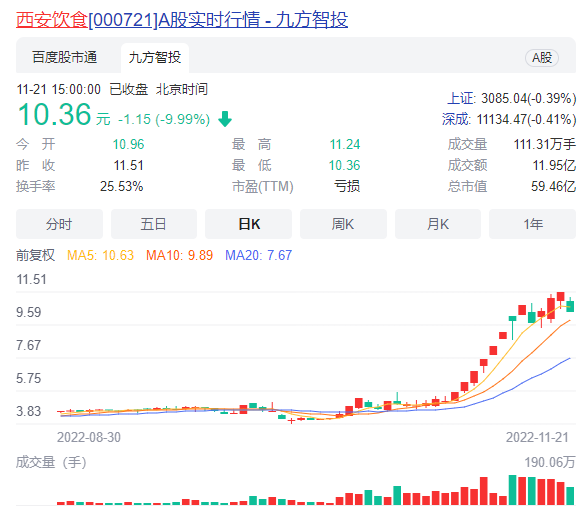Select the 日K daily candlestick view
The width and height of the screenshot is (585, 515).
click(248, 224)
